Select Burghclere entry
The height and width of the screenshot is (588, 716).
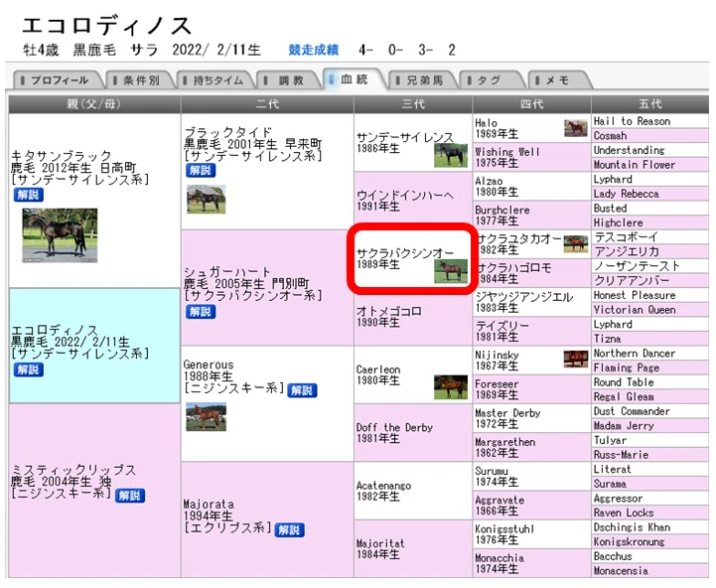[532, 216]
